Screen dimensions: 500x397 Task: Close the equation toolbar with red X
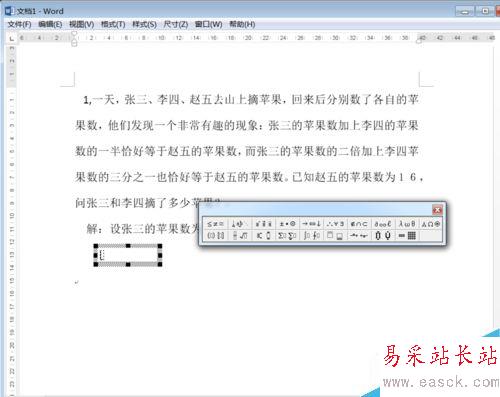coord(437,210)
